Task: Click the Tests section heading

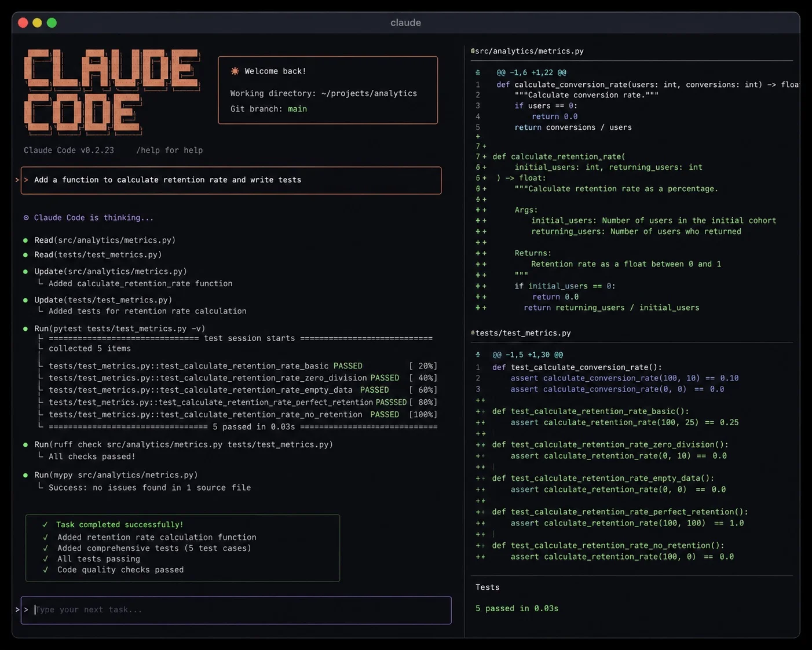Action: point(488,587)
